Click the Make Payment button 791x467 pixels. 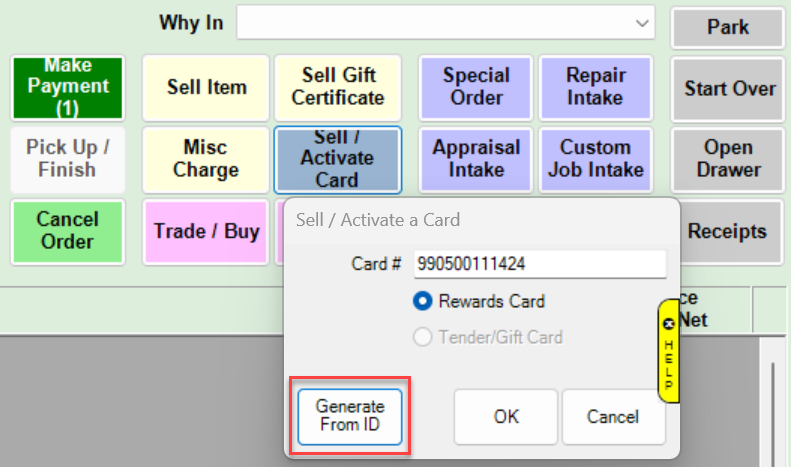coord(68,88)
